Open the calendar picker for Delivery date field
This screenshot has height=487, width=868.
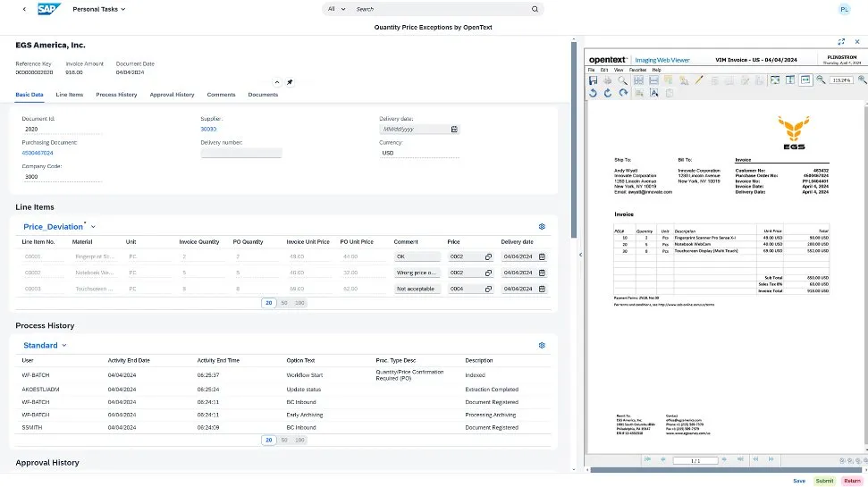click(454, 129)
